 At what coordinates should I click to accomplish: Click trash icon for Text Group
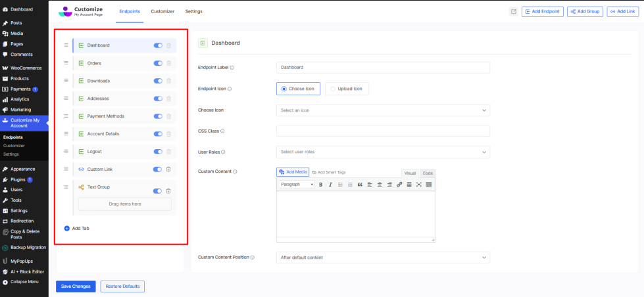(168, 191)
